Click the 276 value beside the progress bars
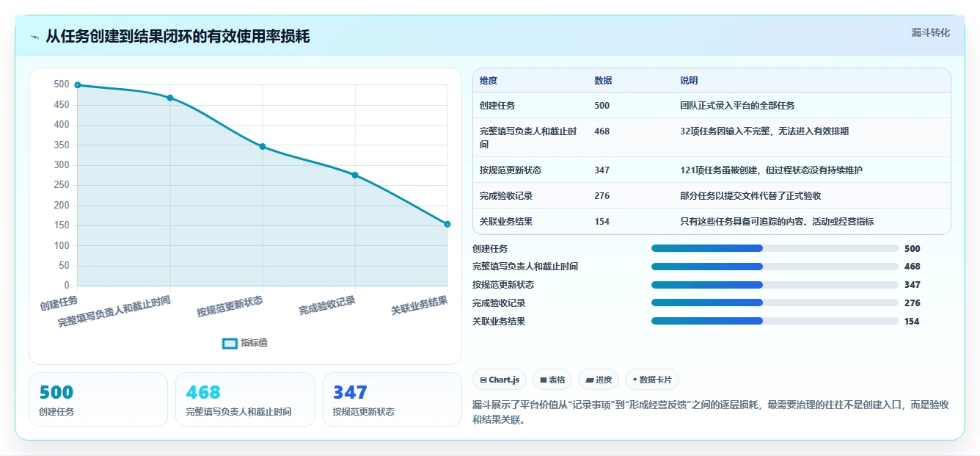Screen dimensions: 980x456 point(912,303)
